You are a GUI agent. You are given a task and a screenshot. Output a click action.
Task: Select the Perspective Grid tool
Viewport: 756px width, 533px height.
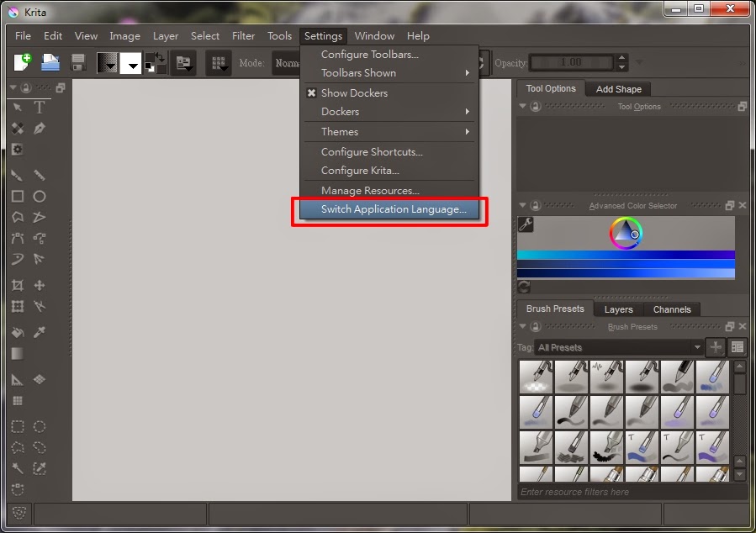(40, 380)
